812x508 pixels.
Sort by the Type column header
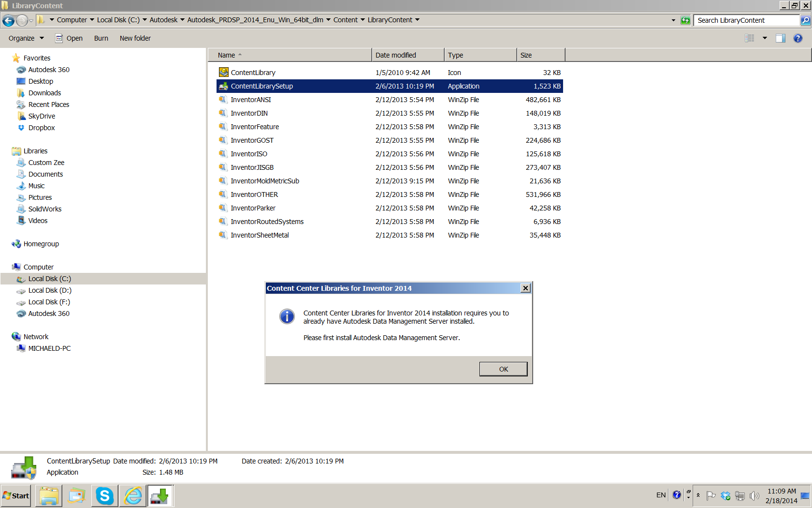click(480, 55)
